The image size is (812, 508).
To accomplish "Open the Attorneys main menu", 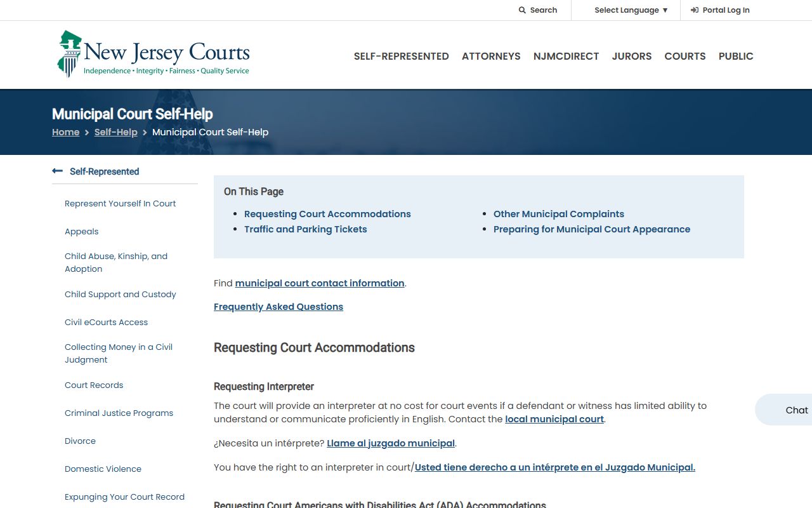I will pos(491,56).
